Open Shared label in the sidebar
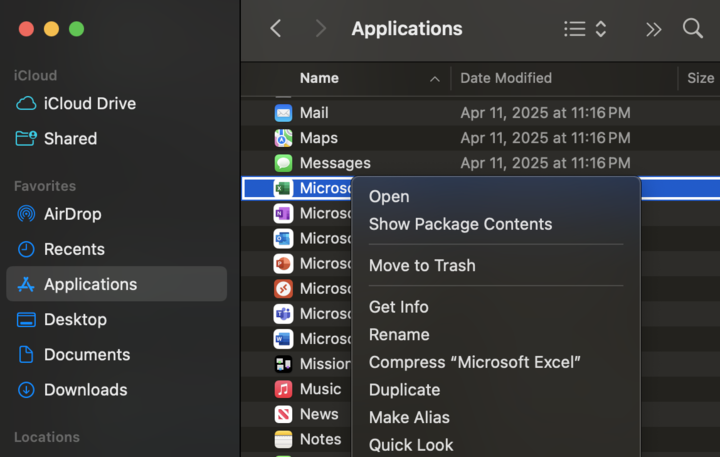 70,138
